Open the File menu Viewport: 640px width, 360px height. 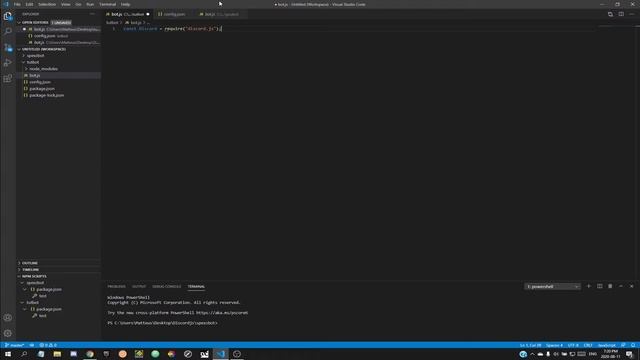coord(17,4)
